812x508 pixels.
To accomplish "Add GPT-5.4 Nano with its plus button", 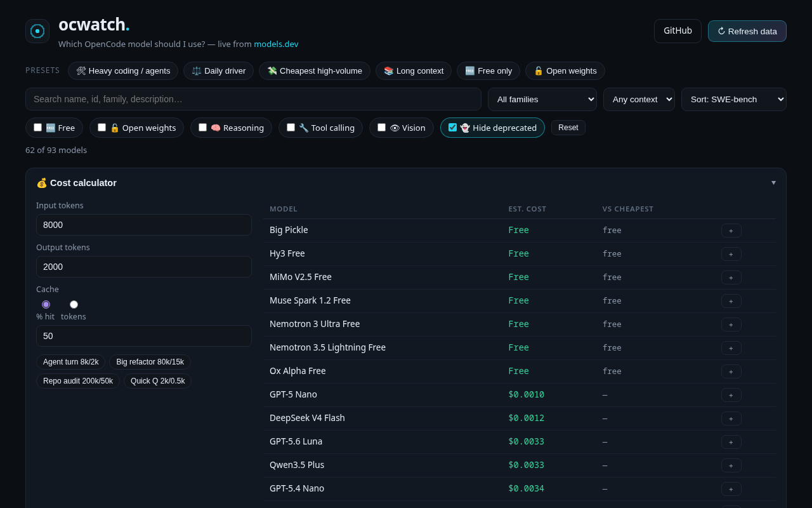I will (731, 489).
